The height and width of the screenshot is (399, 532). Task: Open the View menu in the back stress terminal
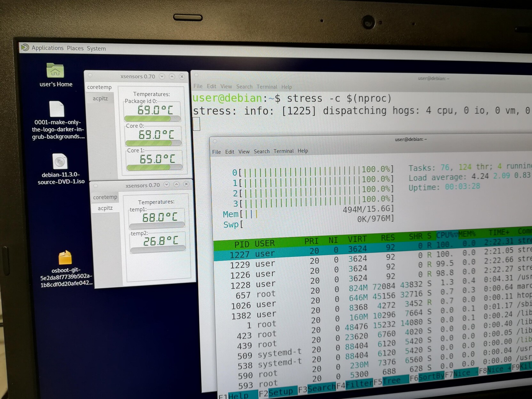click(226, 86)
